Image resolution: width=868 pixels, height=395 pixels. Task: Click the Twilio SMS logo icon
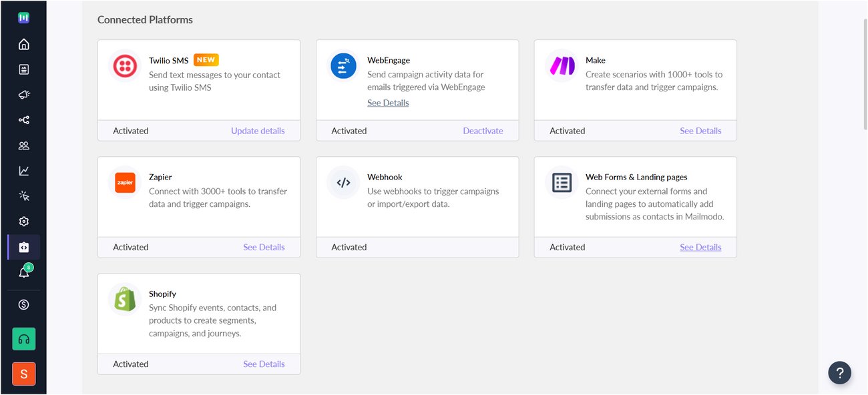tap(125, 66)
